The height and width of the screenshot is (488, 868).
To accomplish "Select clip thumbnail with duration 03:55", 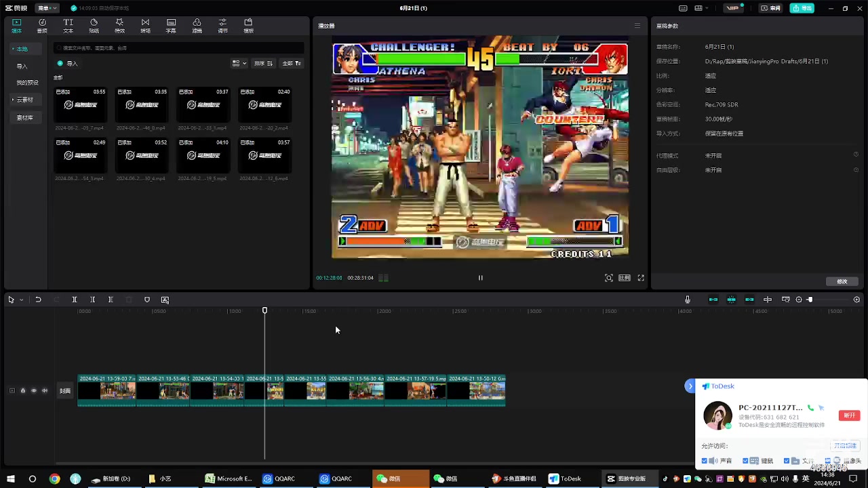I will [x=80, y=104].
